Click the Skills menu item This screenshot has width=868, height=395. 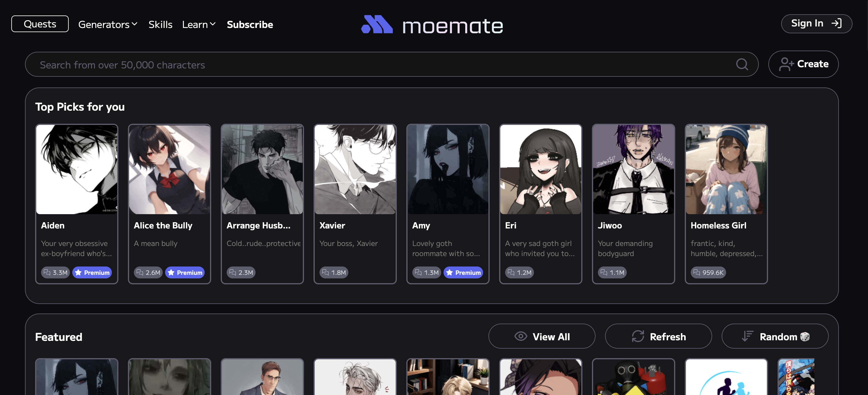(161, 24)
